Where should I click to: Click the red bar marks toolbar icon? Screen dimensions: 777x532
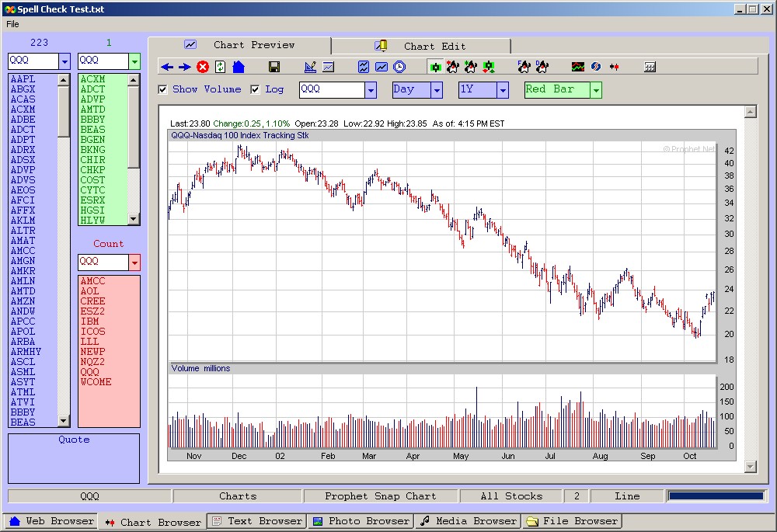(615, 67)
